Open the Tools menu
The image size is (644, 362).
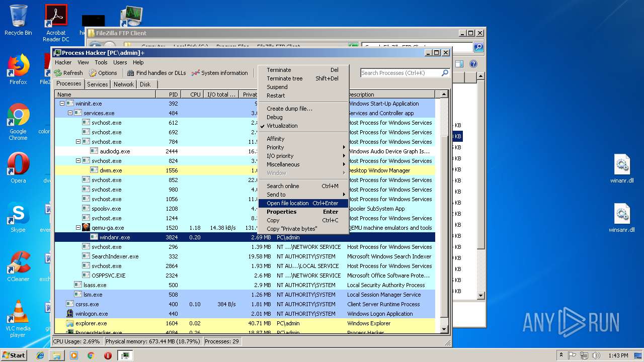(101, 62)
